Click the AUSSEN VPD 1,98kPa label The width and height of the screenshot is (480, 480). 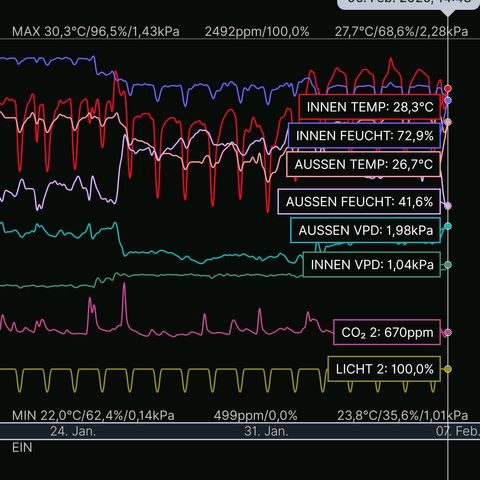365,230
